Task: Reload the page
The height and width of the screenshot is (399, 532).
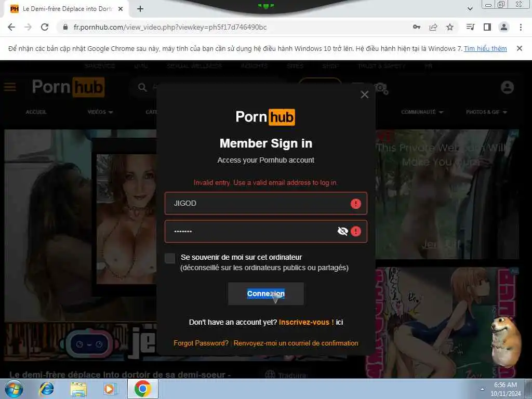Action: click(45, 27)
